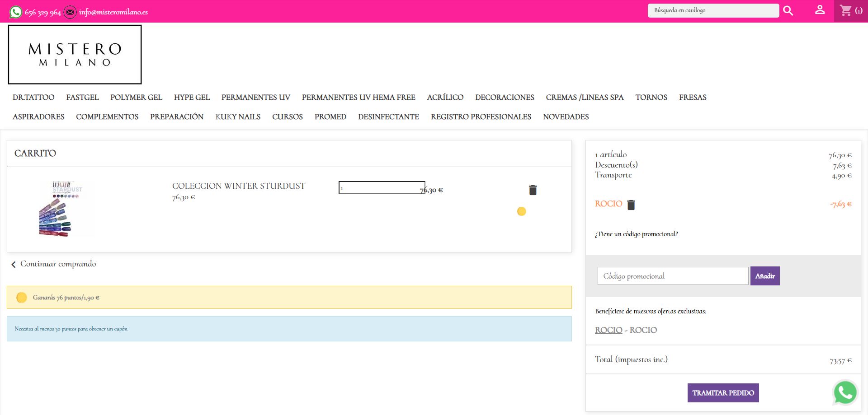868x415 pixels.
Task: Open the ASPIRADORES category
Action: tap(38, 117)
